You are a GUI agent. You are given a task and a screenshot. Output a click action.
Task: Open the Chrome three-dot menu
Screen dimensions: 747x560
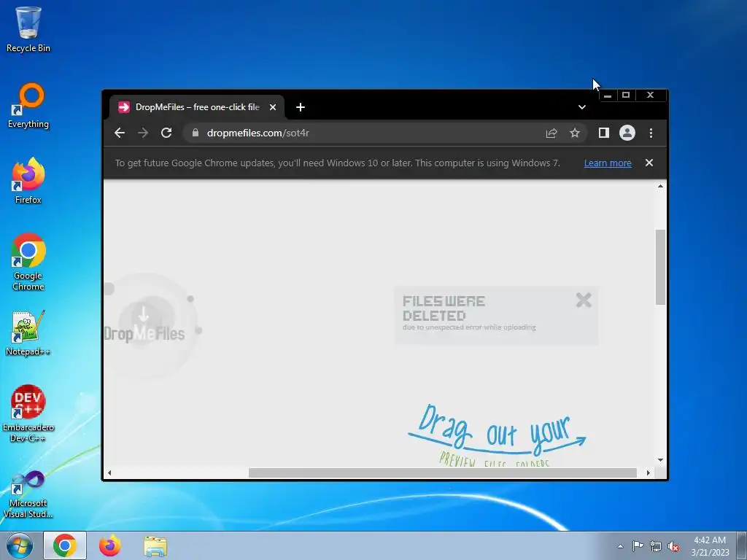(x=651, y=133)
